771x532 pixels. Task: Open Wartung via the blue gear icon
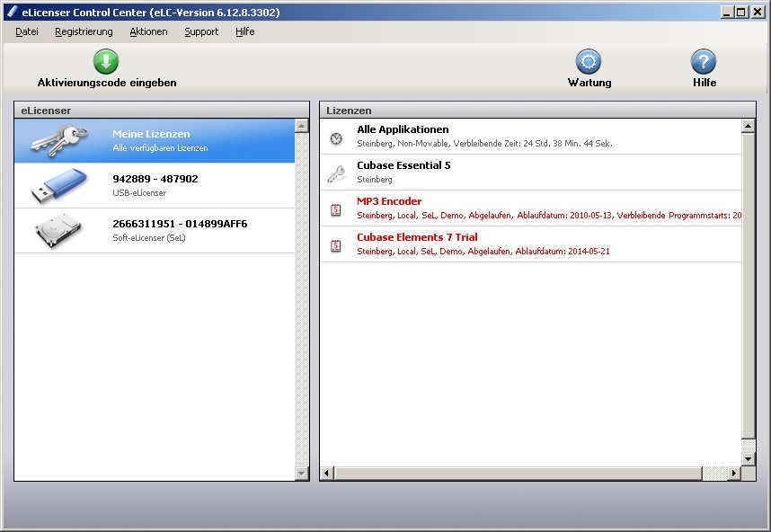(x=588, y=61)
